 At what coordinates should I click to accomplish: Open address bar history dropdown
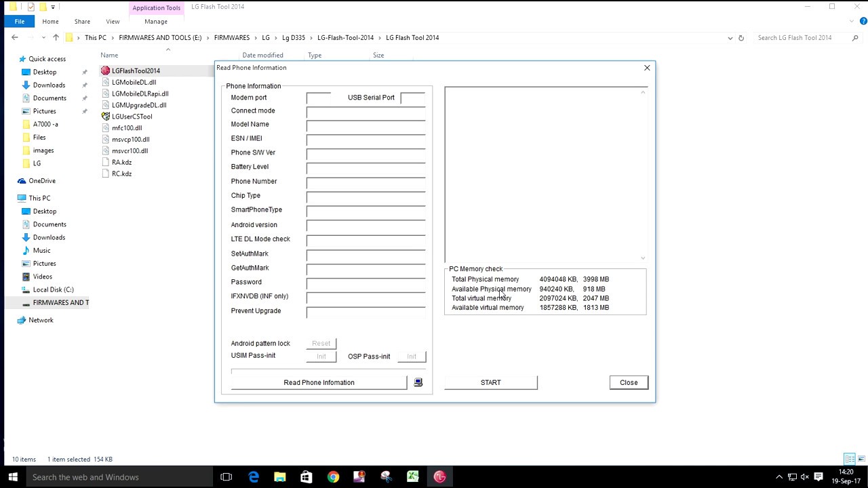click(730, 38)
